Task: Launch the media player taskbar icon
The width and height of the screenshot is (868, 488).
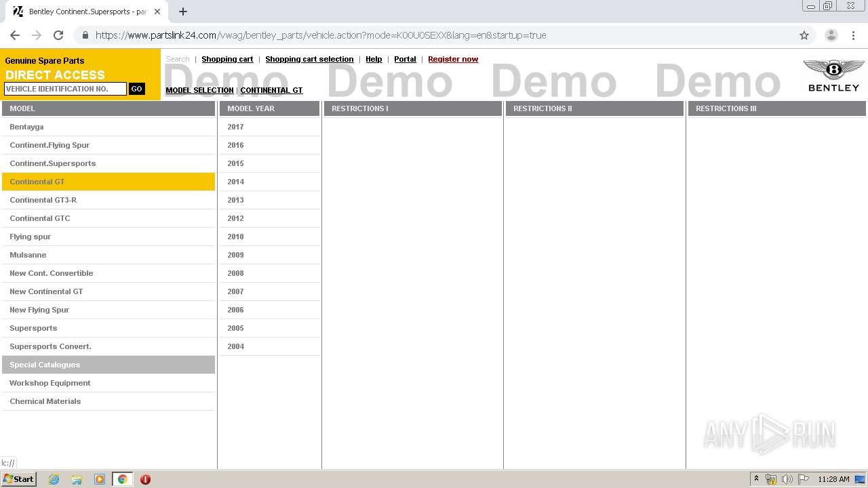Action: click(100, 479)
